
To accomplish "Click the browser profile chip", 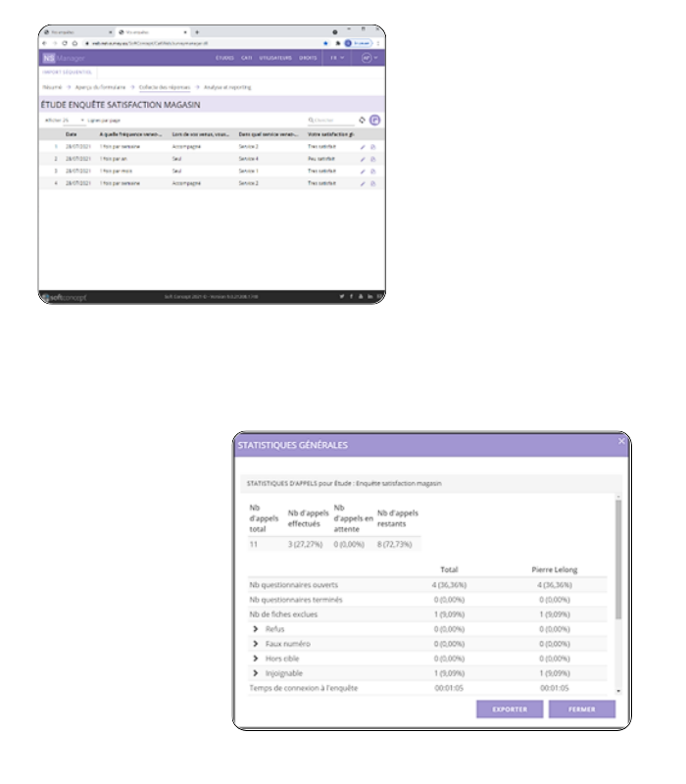I will pos(359,43).
